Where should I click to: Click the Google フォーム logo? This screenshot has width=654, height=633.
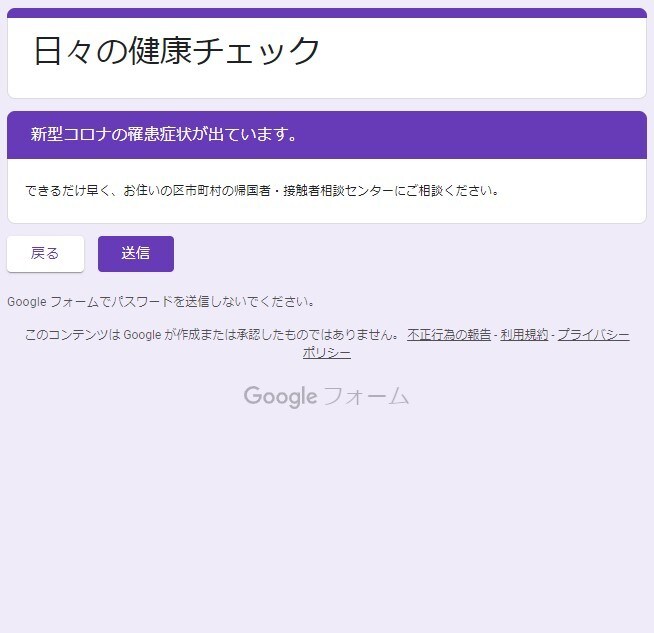326,396
